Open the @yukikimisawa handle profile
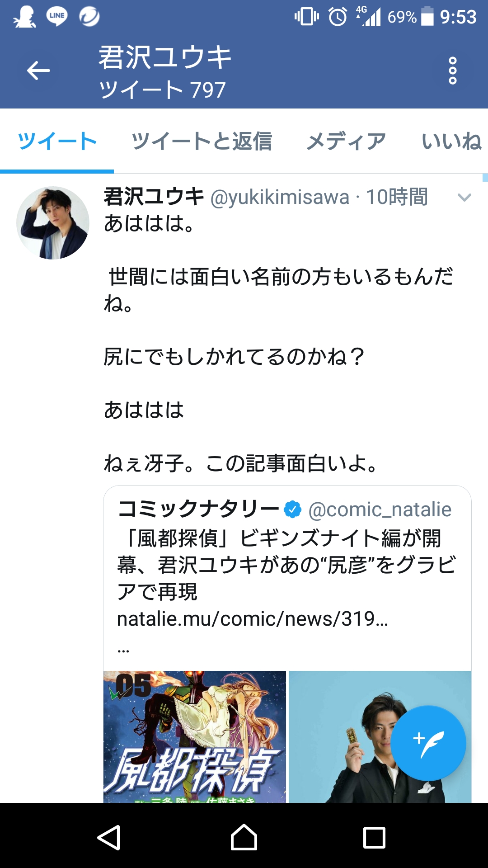The width and height of the screenshot is (488, 868). [x=280, y=197]
